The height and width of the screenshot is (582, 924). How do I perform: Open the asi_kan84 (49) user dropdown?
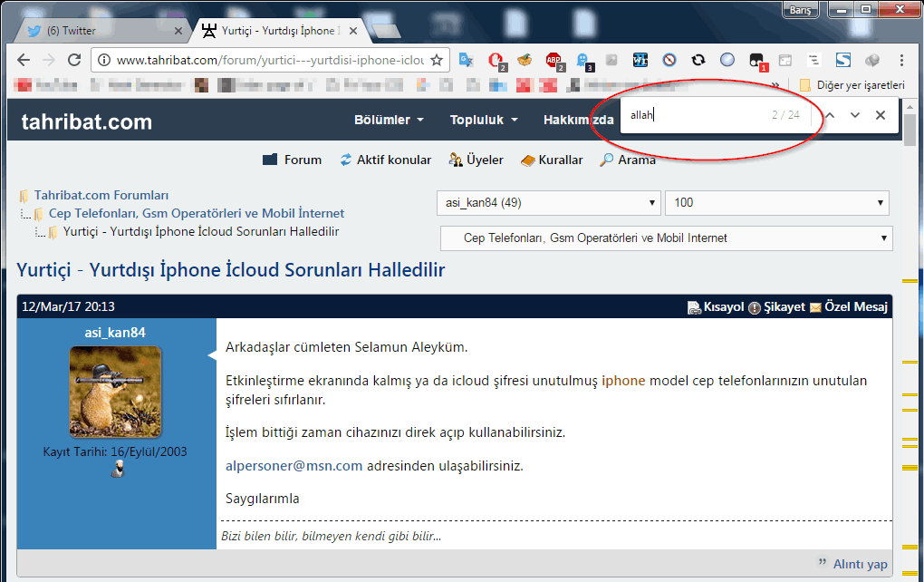tap(548, 202)
